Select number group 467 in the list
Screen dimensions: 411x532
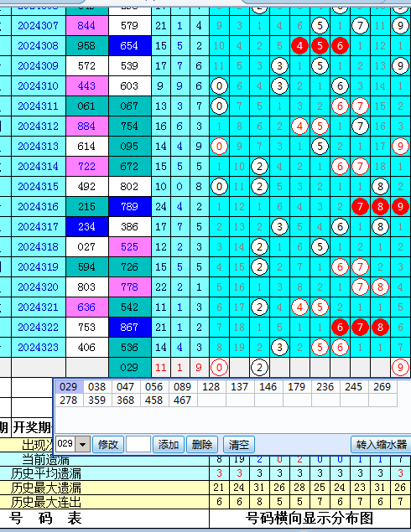182,400
